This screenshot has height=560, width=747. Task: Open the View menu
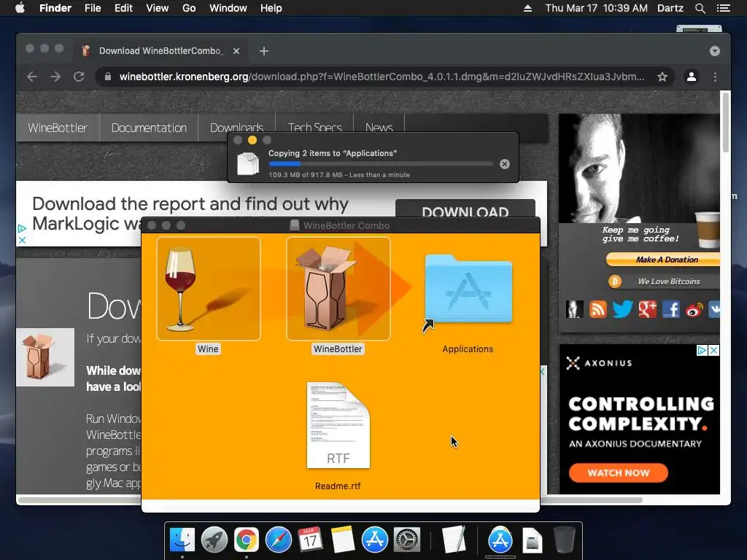pos(158,8)
